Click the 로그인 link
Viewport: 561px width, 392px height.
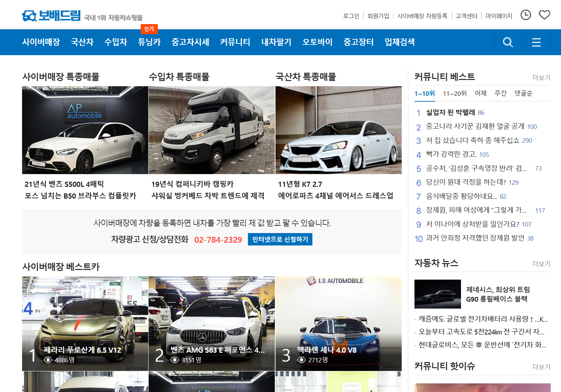point(351,16)
